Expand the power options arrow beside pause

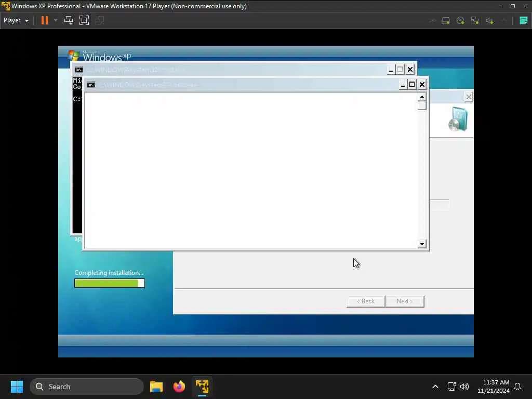(56, 20)
